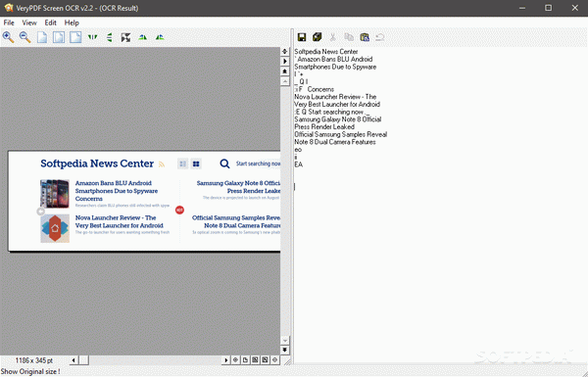Click 'Official Samsung Samples Reveal' OCR text line

[341, 134]
